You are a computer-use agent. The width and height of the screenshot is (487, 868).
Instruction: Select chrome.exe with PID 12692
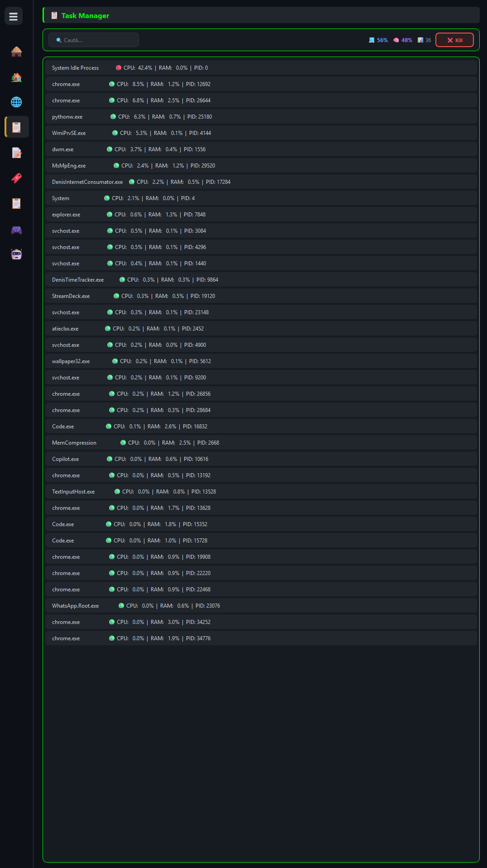click(x=261, y=84)
